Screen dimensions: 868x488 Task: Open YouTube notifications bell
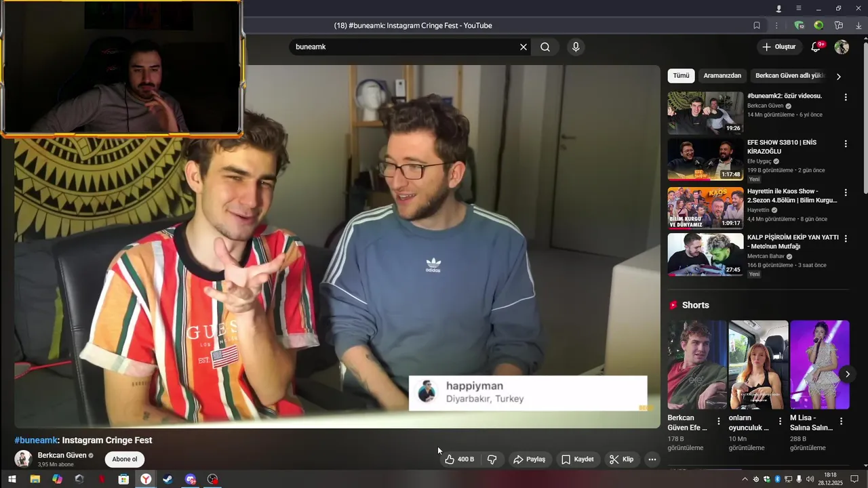pos(816,47)
